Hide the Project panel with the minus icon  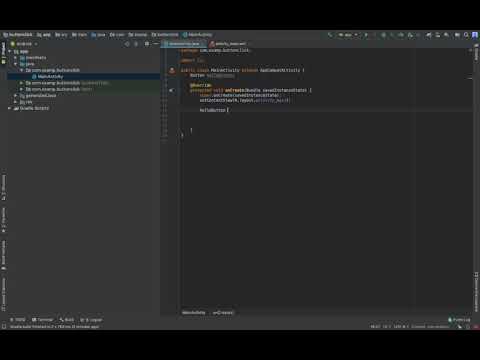point(156,44)
